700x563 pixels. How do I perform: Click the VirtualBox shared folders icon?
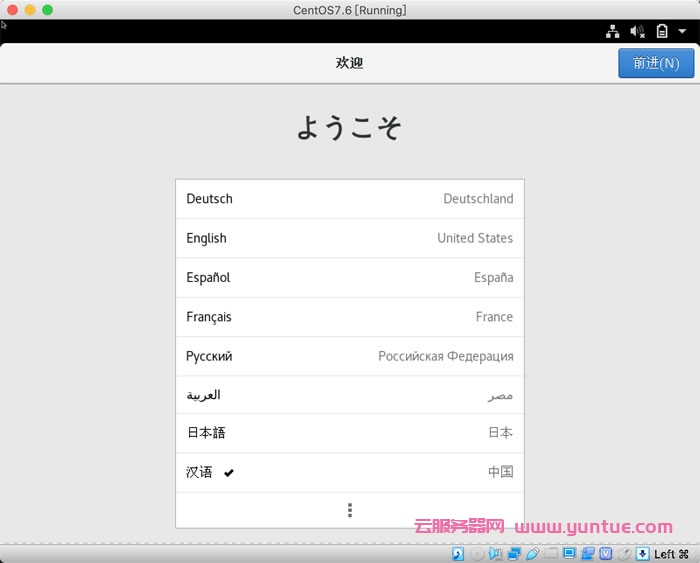(x=551, y=554)
